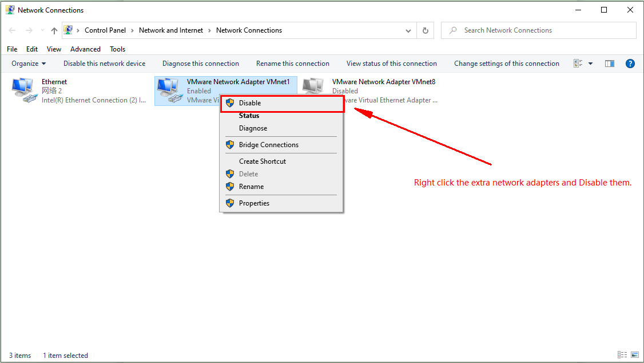Choose Status in the context menu
Screen dimensions: 644x363
pyautogui.click(x=282, y=116)
